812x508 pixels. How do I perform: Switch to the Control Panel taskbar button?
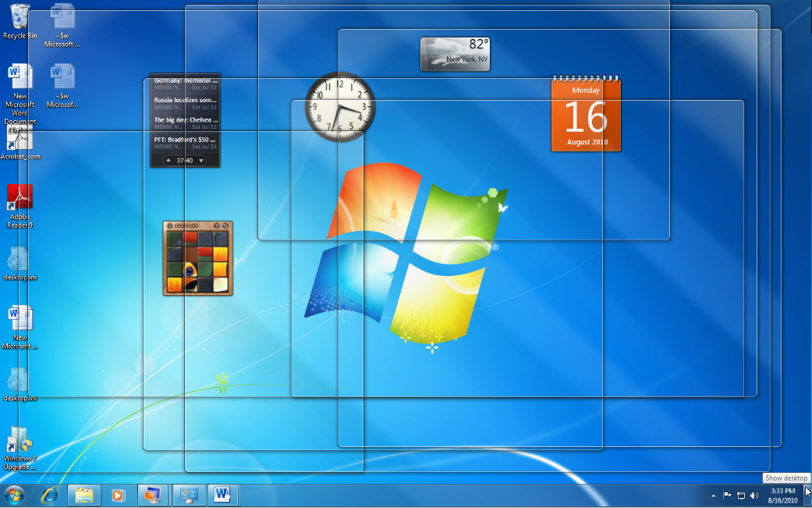pos(189,496)
